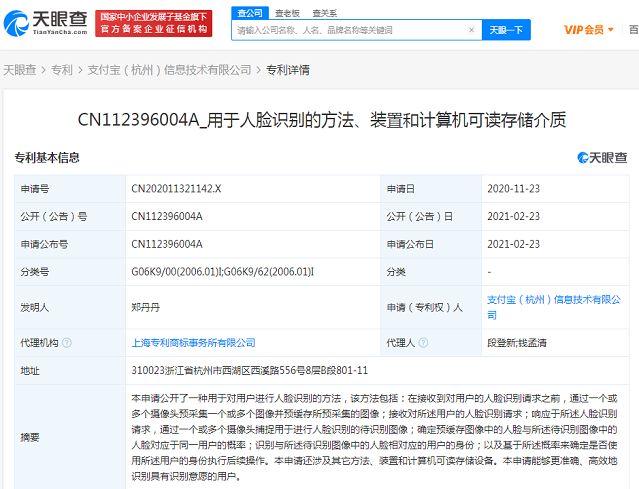Click the 地址 label cell
The height and width of the screenshot is (489, 639).
(x=70, y=370)
